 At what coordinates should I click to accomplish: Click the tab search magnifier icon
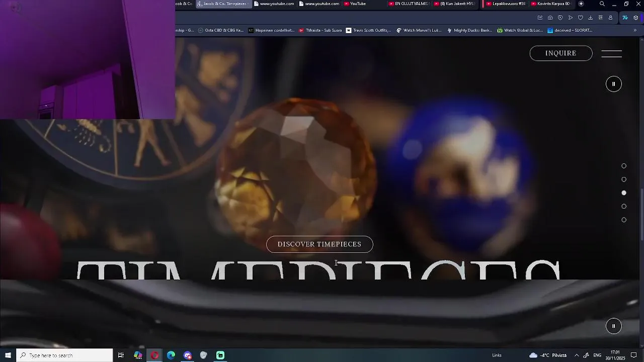tap(602, 4)
